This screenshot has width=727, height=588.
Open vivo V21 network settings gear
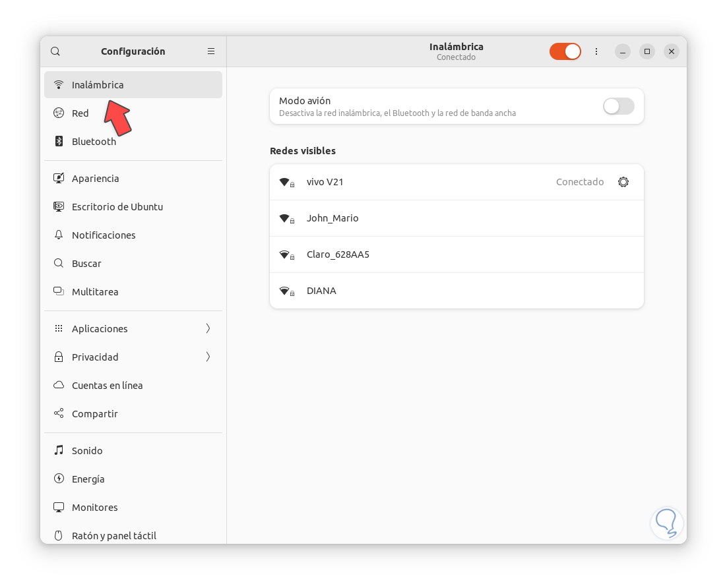(623, 182)
